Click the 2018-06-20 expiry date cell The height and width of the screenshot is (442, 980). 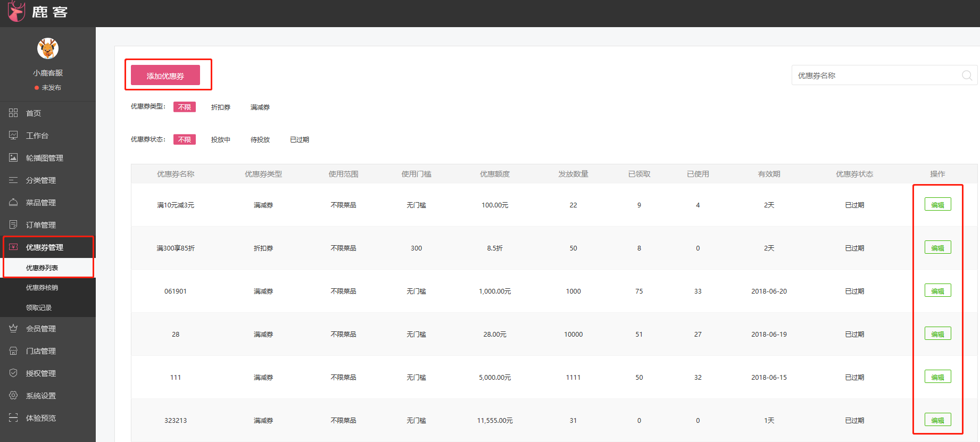[x=769, y=291]
